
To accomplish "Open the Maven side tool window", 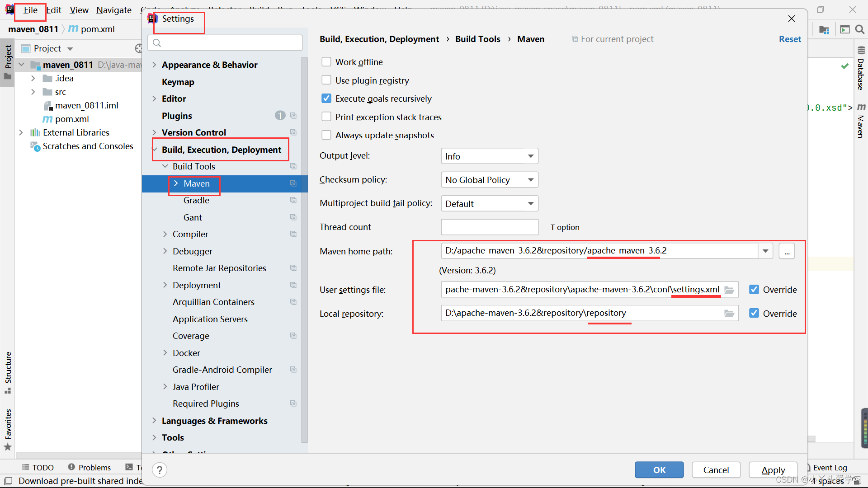I will (861, 121).
